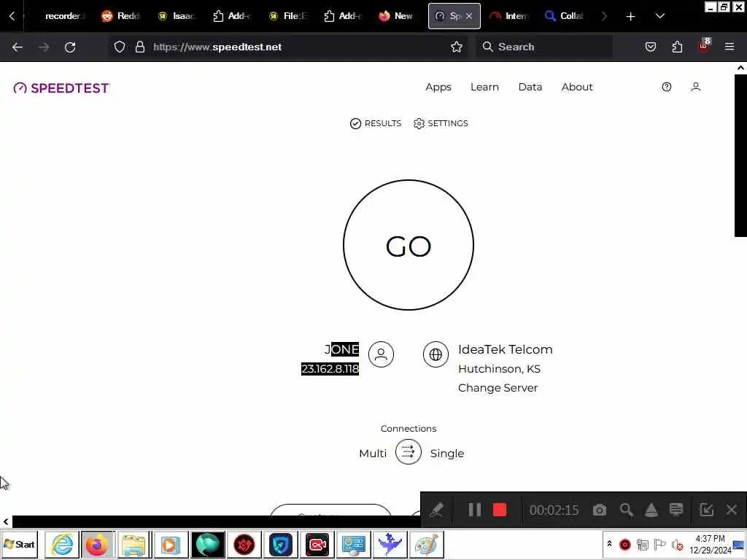
Task: Switch to the Isaac tab
Action: [x=177, y=16]
